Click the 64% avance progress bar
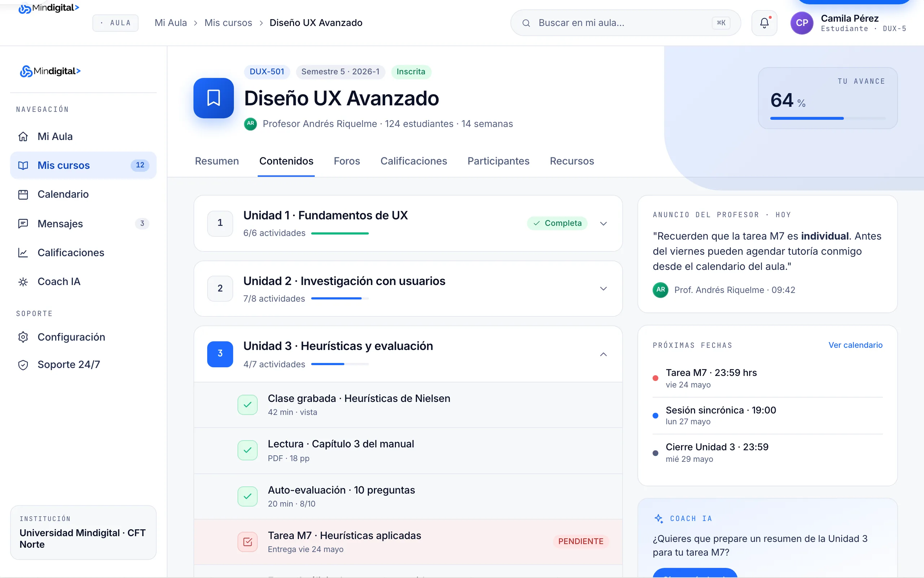Viewport: 924px width, 578px height. tap(828, 118)
